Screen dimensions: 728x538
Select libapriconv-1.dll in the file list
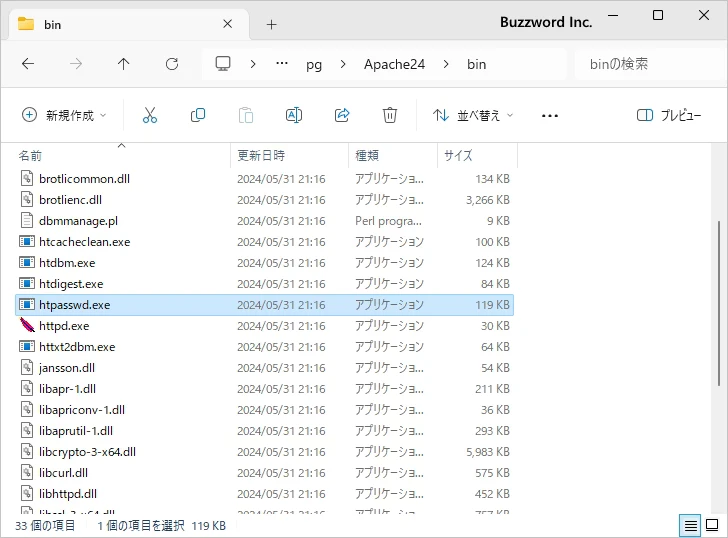pyautogui.click(x=82, y=409)
